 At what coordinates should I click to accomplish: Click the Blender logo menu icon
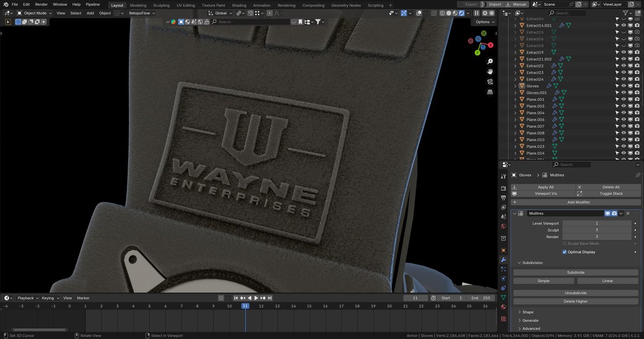5,4
